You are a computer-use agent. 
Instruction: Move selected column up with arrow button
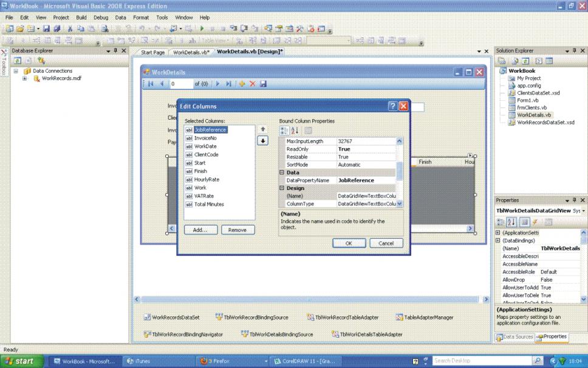click(x=263, y=129)
